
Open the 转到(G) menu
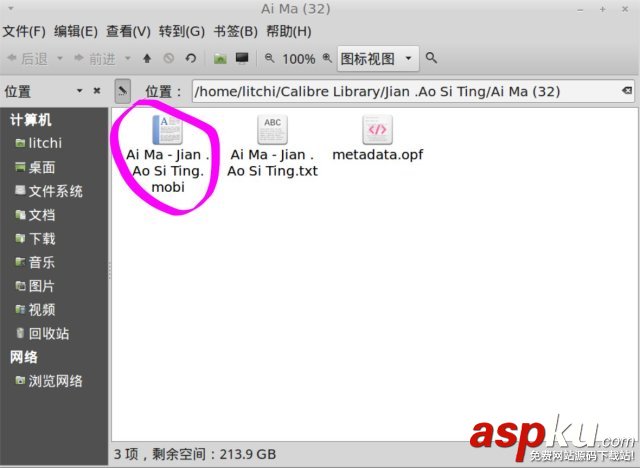(182, 31)
